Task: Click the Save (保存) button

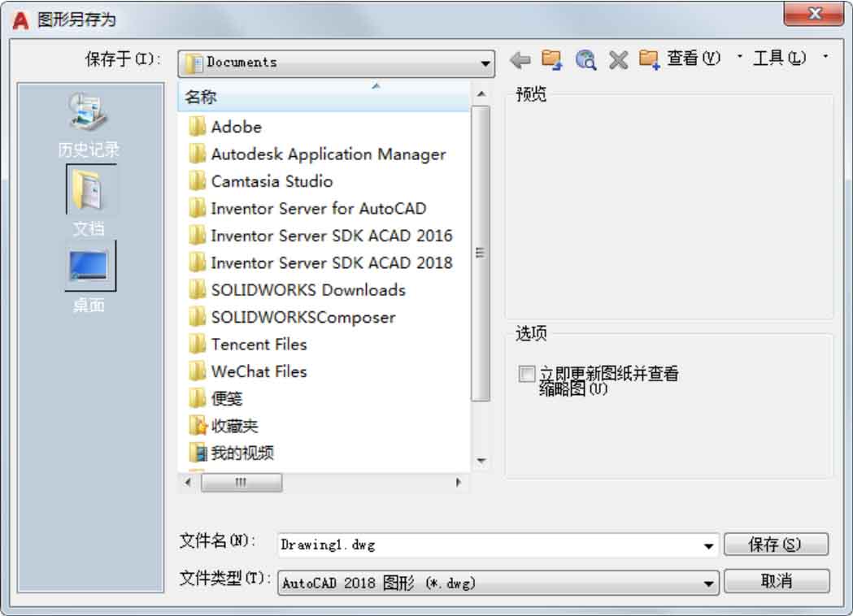Action: 777,544
